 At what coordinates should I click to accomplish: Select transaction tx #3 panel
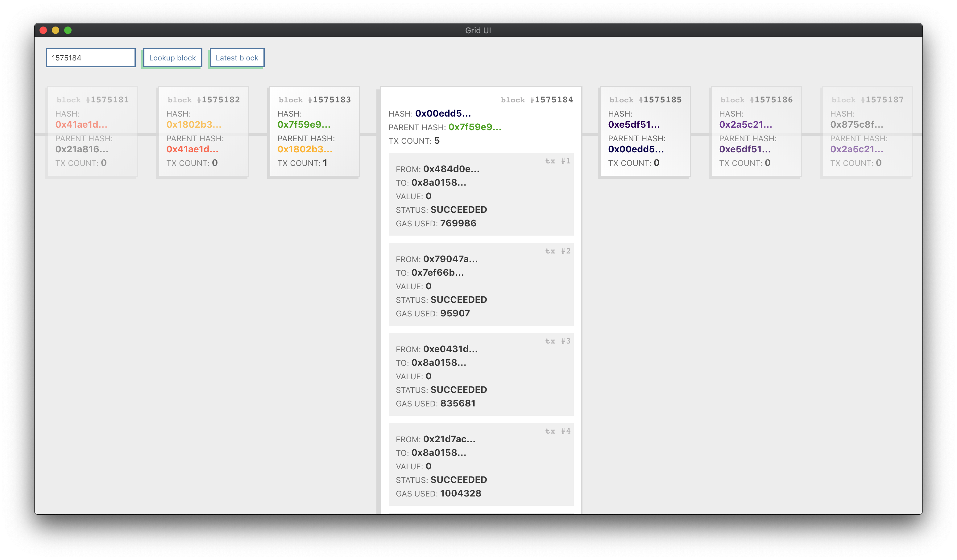coord(481,374)
